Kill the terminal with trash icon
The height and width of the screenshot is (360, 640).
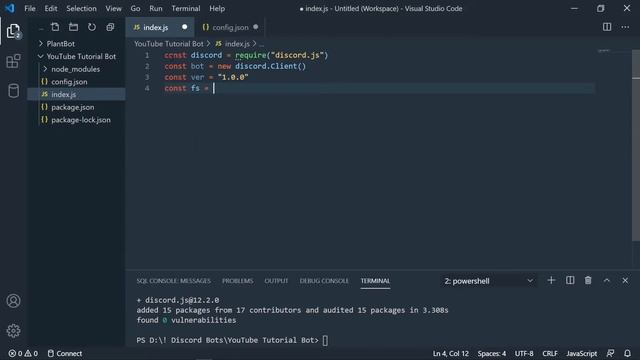coord(588,280)
